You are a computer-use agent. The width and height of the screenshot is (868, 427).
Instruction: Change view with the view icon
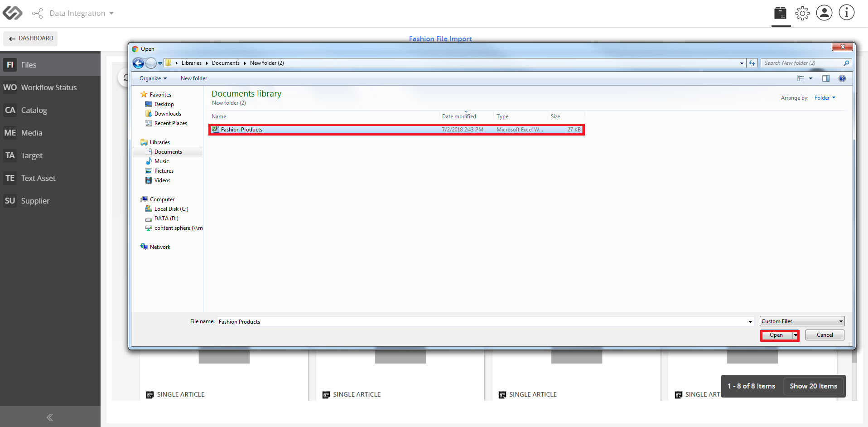[801, 78]
